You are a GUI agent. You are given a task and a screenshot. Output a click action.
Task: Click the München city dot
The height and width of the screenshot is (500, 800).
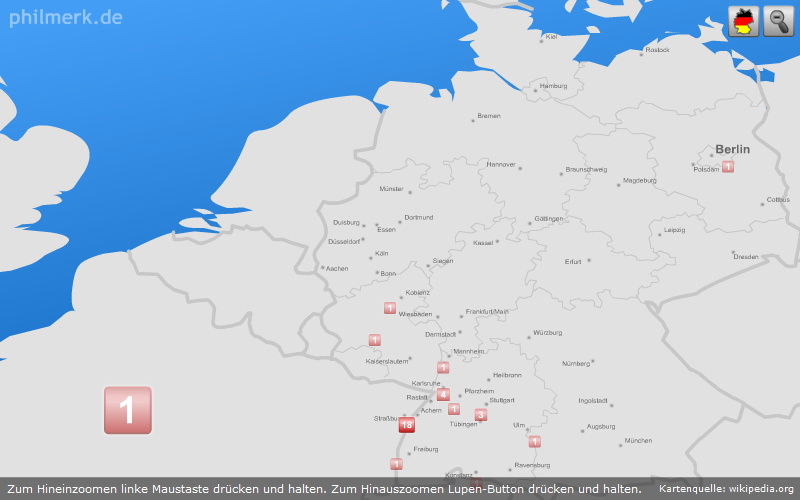[618, 441]
